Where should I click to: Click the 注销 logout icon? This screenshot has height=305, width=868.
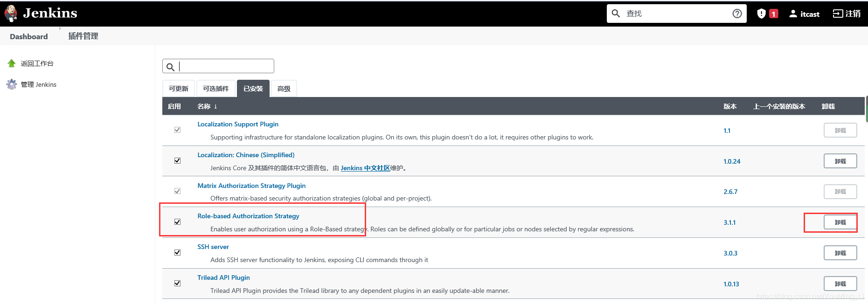pos(838,14)
